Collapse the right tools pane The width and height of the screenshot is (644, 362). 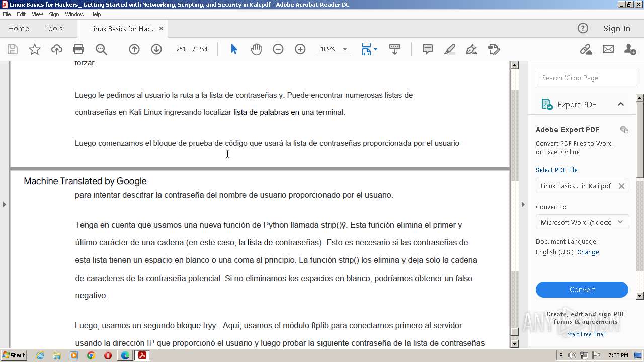[x=523, y=204]
